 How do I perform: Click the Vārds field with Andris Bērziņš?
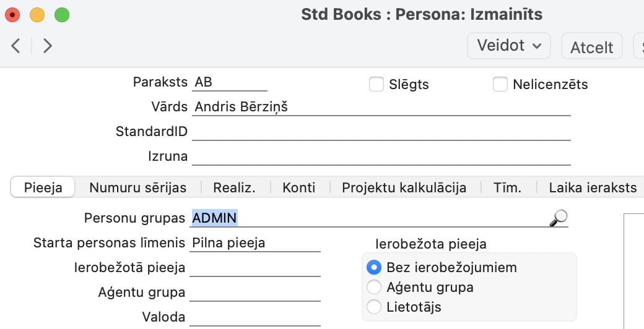381,107
